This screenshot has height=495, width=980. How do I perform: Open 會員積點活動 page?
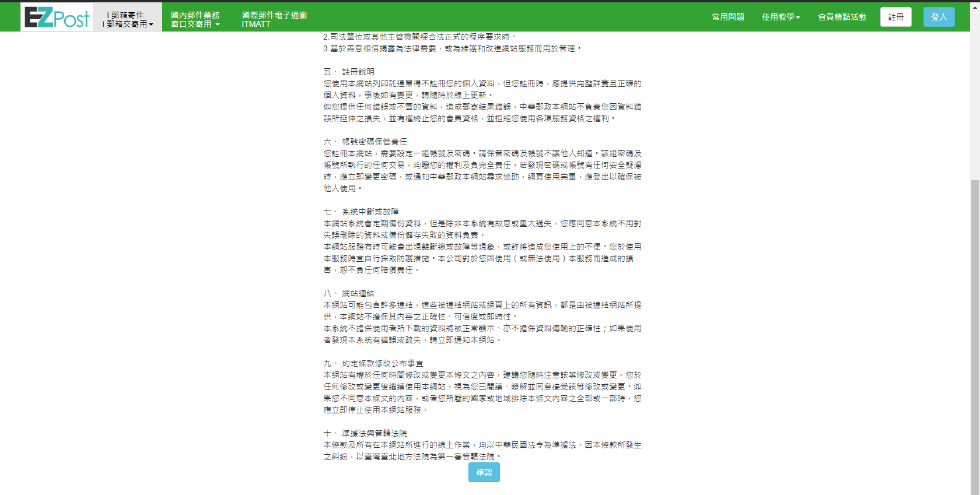coord(842,17)
